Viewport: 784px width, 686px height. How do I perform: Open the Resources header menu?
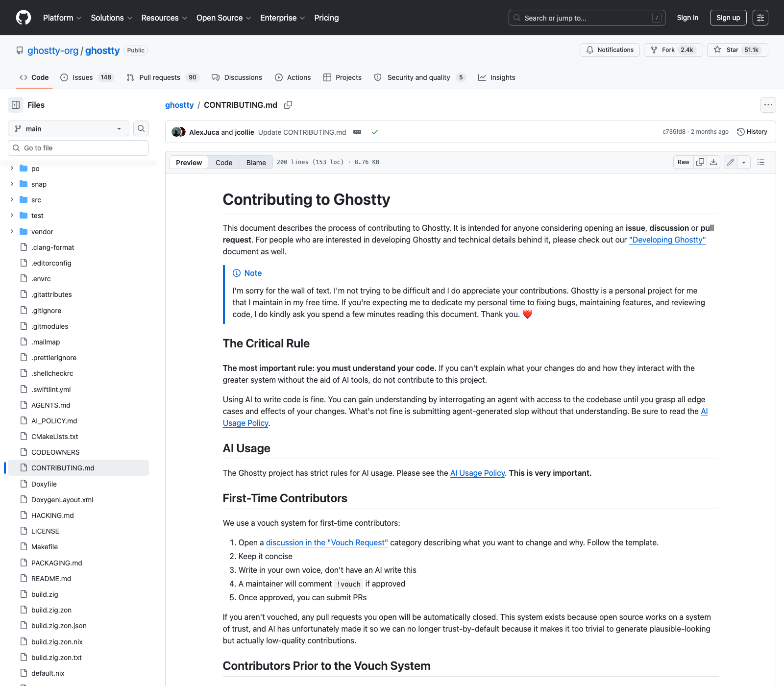(164, 18)
